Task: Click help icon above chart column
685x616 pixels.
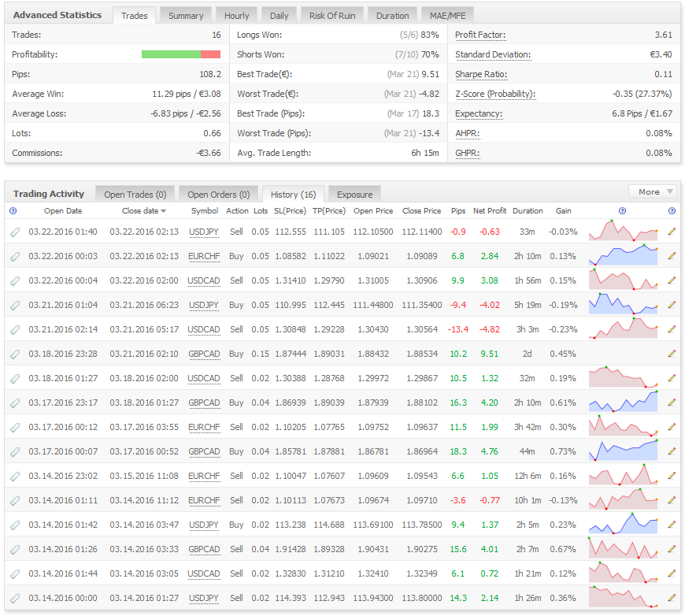Action: (x=623, y=211)
